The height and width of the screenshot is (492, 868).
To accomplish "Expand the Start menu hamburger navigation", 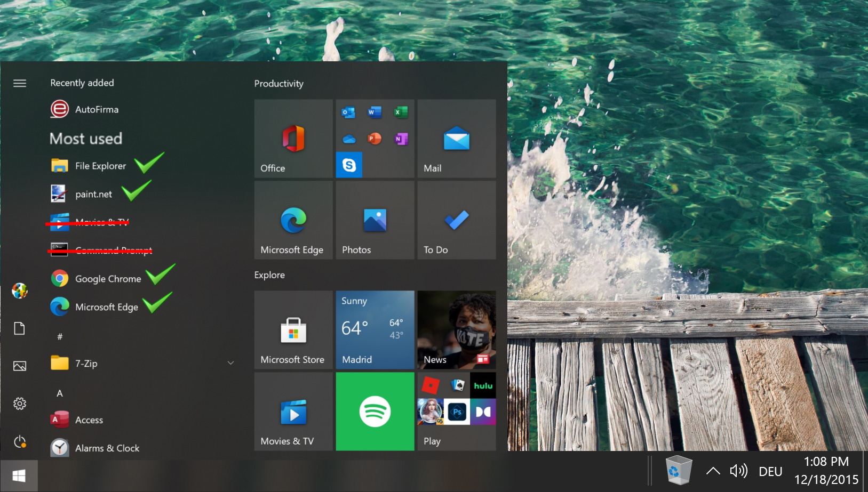I will [20, 83].
